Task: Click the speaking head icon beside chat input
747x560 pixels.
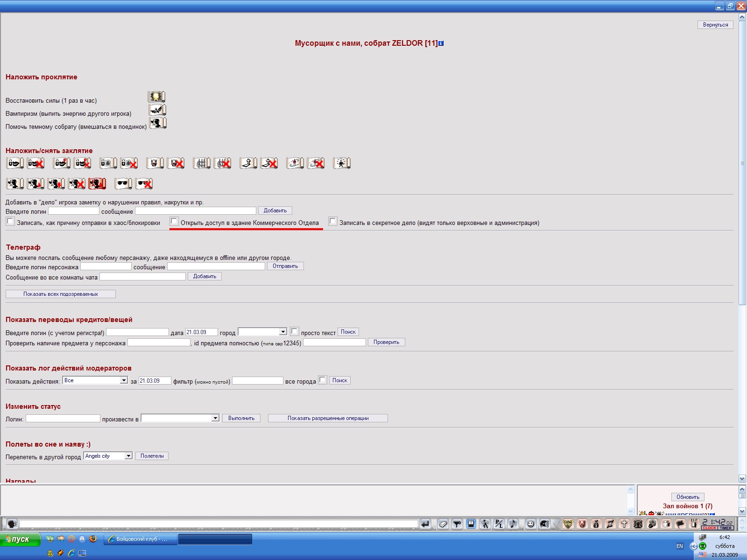Action: point(12,524)
